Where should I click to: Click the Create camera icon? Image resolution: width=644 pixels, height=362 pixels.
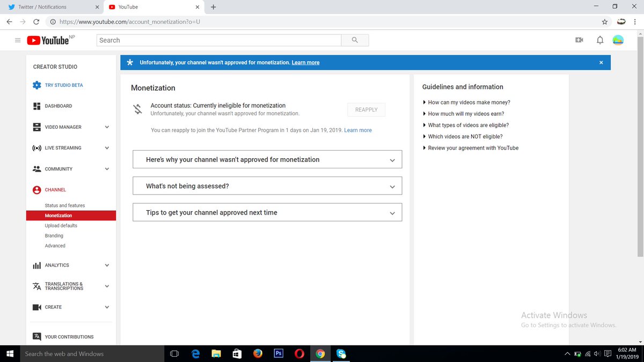[x=36, y=307]
